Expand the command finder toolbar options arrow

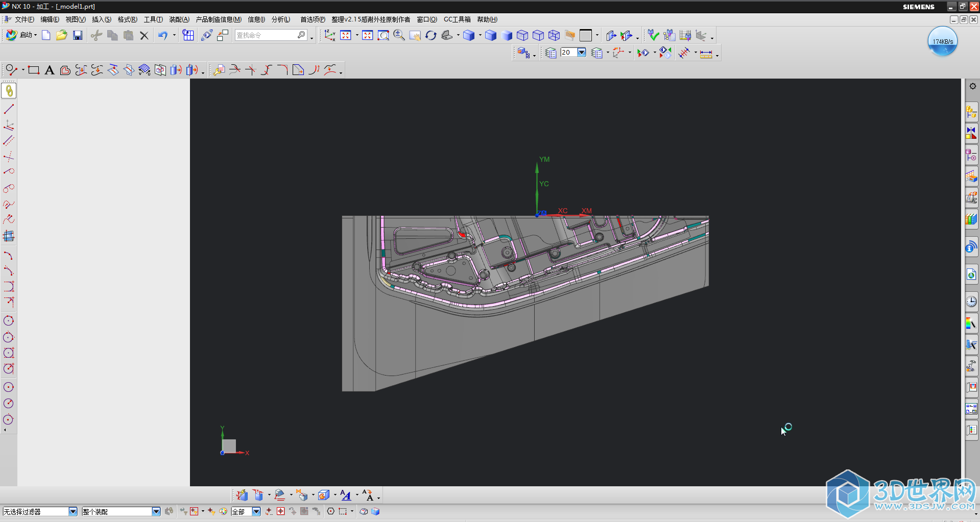tap(312, 38)
